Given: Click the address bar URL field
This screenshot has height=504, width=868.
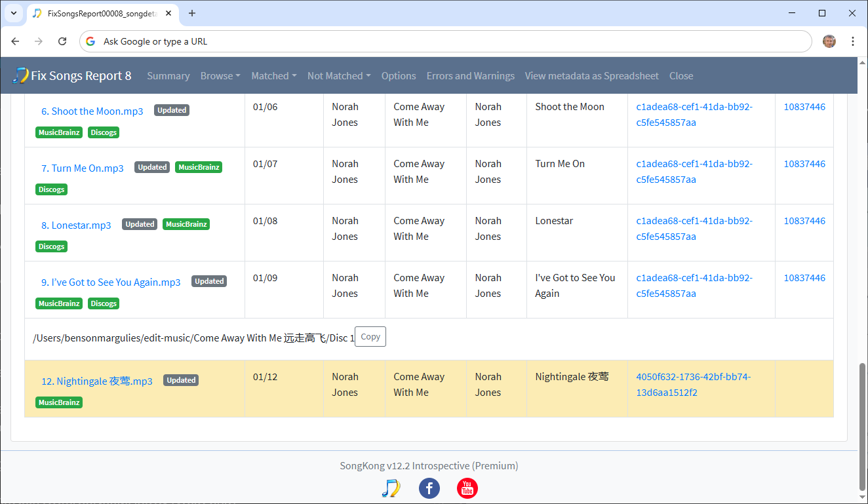Looking at the screenshot, I should click(x=446, y=41).
